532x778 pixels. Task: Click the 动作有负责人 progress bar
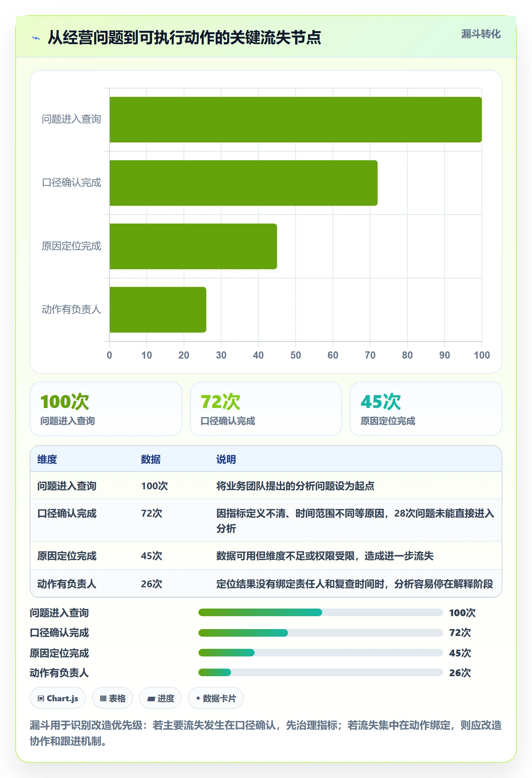(321, 672)
